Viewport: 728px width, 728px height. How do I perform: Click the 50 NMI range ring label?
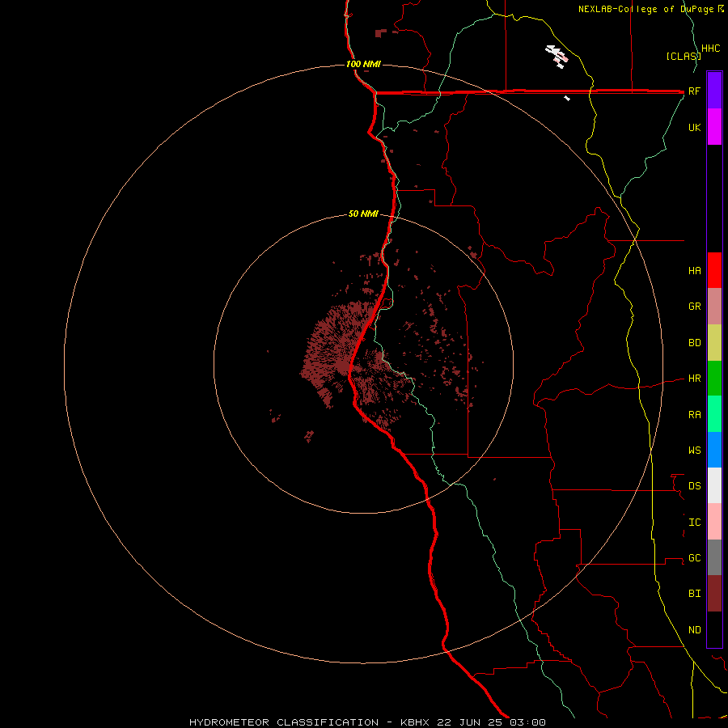(x=363, y=214)
